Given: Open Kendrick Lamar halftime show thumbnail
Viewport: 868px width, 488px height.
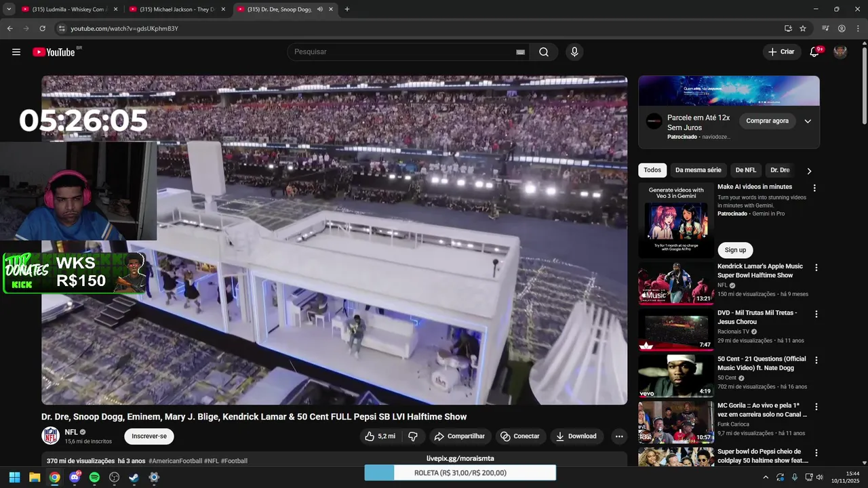Looking at the screenshot, I should 675,283.
